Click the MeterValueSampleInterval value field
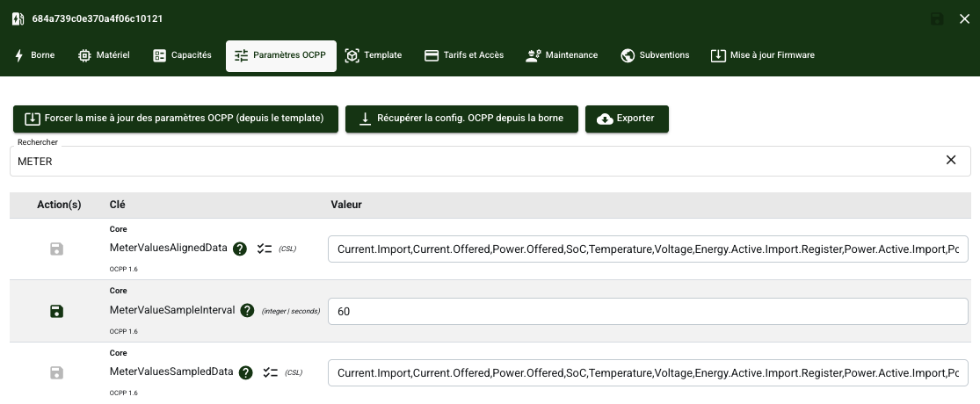The image size is (980, 404). pos(647,312)
